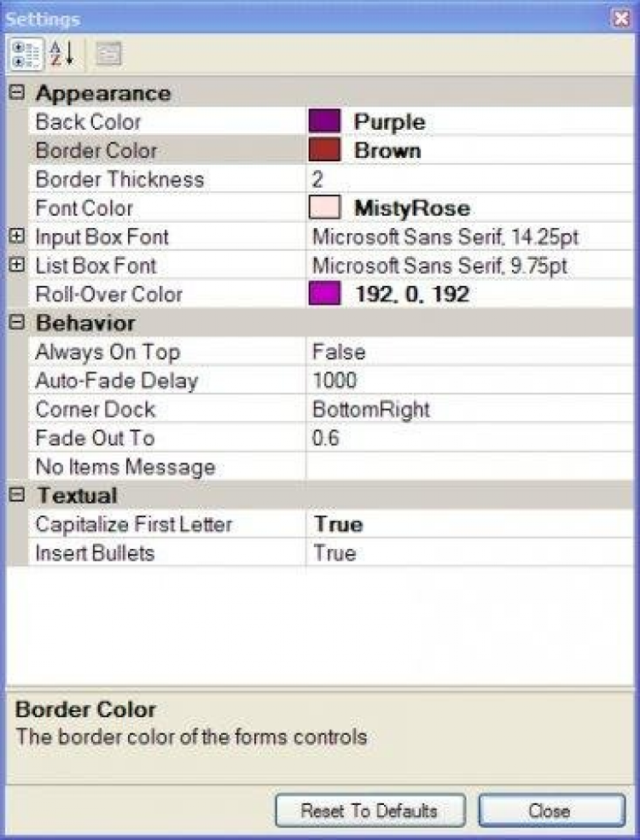The image size is (640, 840).
Task: Expand the List Box Font property
Action: pyautogui.click(x=16, y=265)
